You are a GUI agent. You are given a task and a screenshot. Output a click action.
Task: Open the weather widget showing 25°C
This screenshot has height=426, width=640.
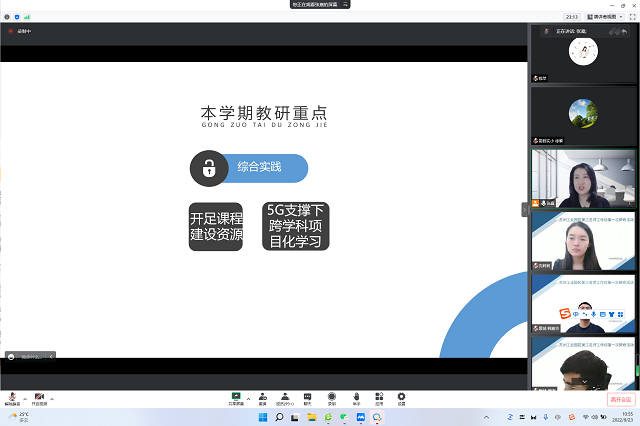click(x=18, y=417)
